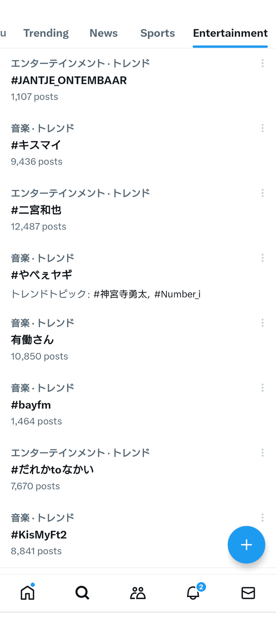276x644 pixels.
Task: Open more options for #キスマイ trend
Action: [263, 128]
